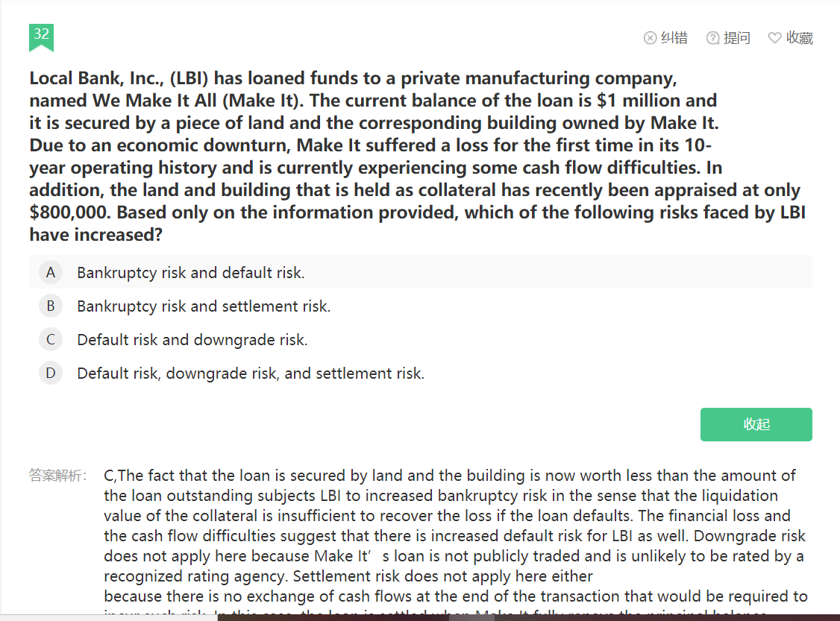Open the 纠错 error correction link
840x621 pixels.
tap(674, 38)
